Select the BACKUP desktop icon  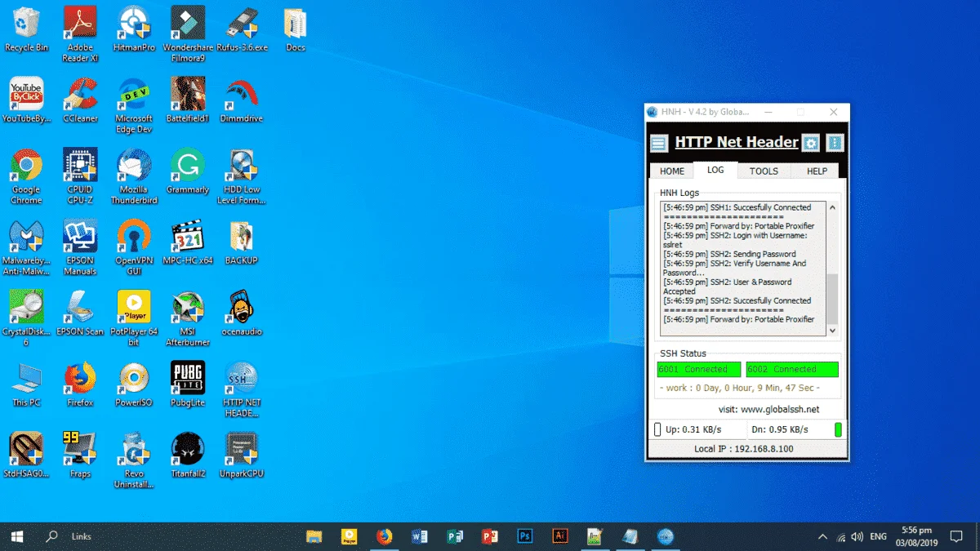[x=242, y=242]
